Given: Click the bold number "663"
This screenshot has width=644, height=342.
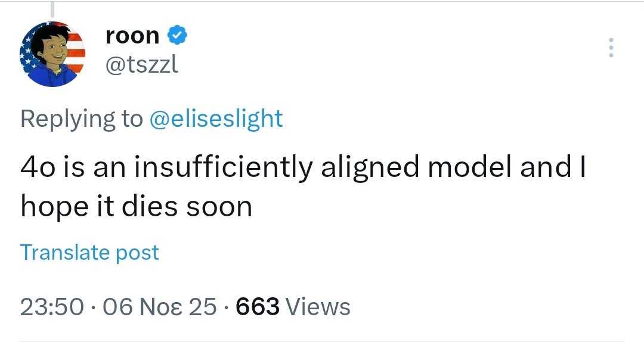Looking at the screenshot, I should point(258,307).
